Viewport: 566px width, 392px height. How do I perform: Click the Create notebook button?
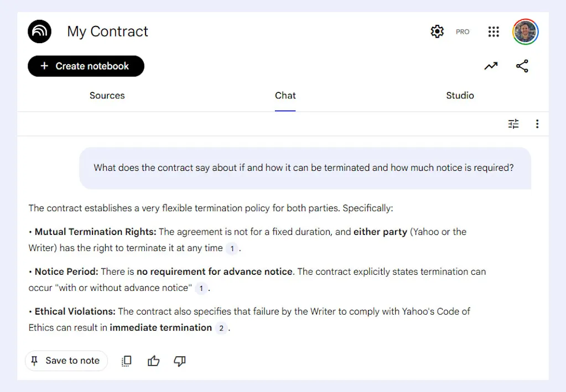pos(86,66)
